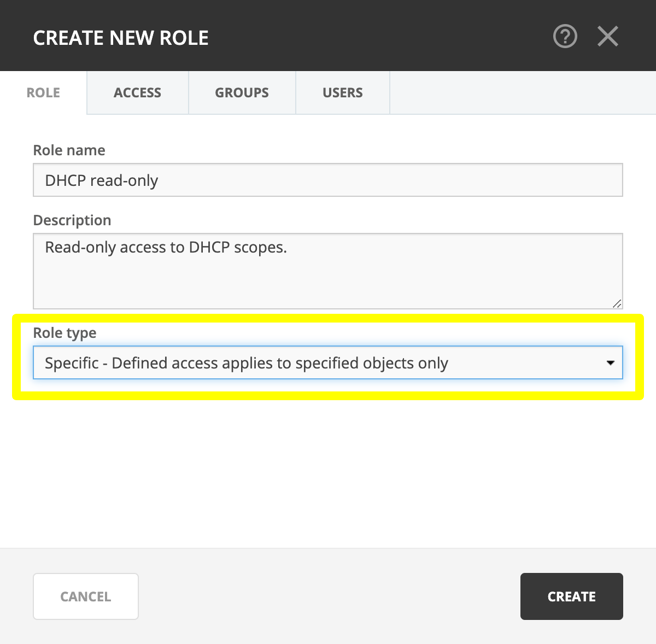The width and height of the screenshot is (656, 644).
Task: Click the 'Description' field label
Action: point(72,220)
